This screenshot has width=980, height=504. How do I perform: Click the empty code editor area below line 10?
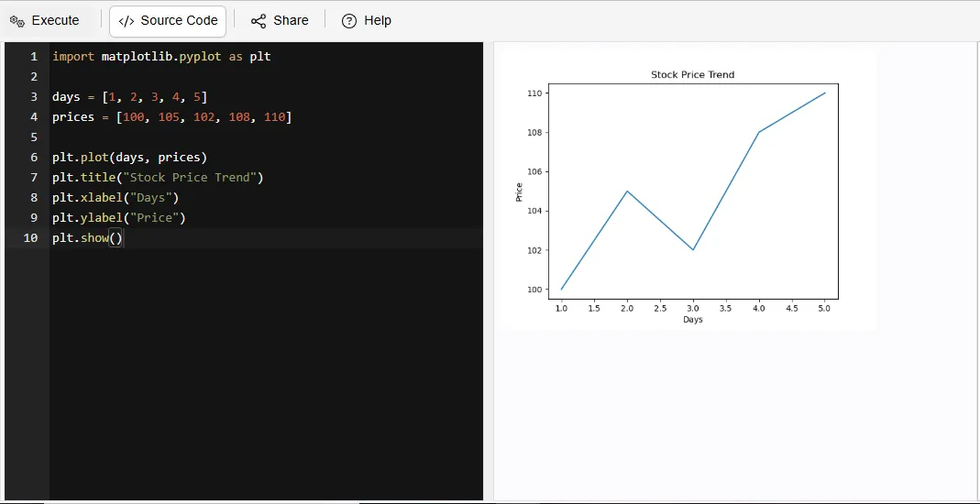coord(266,375)
